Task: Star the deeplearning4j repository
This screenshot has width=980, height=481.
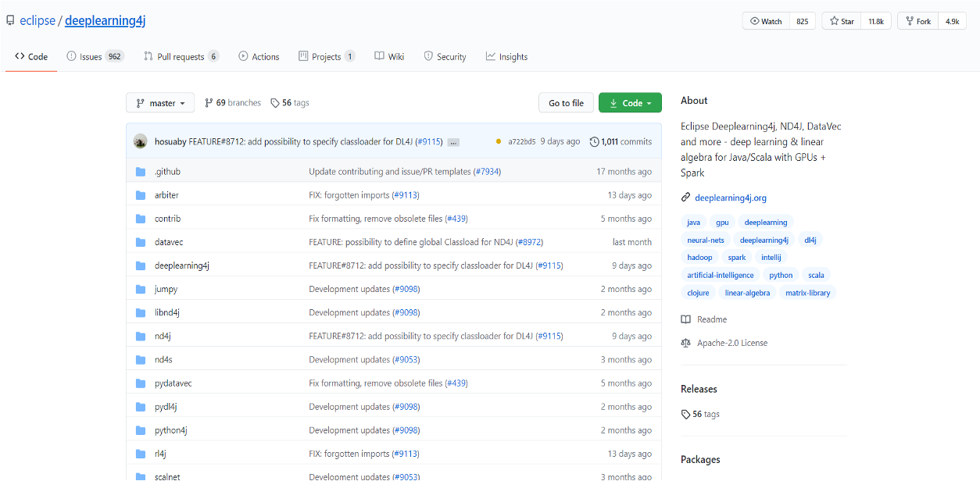Action: [x=842, y=21]
